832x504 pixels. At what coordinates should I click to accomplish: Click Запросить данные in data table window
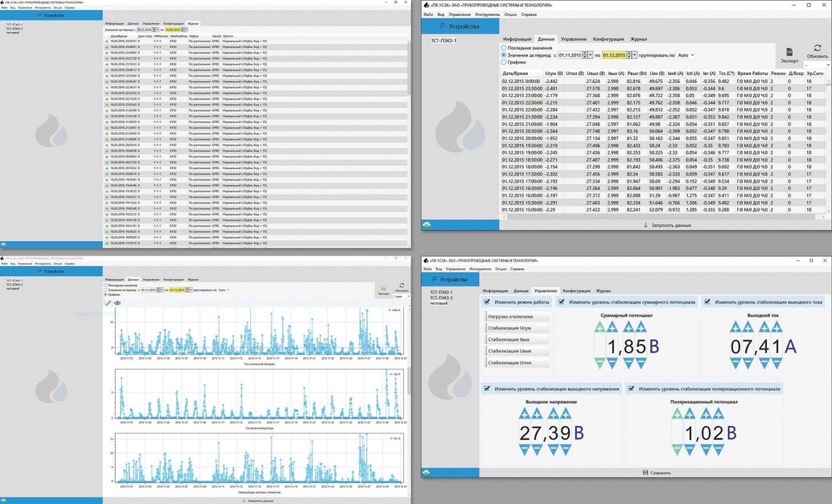pos(667,225)
